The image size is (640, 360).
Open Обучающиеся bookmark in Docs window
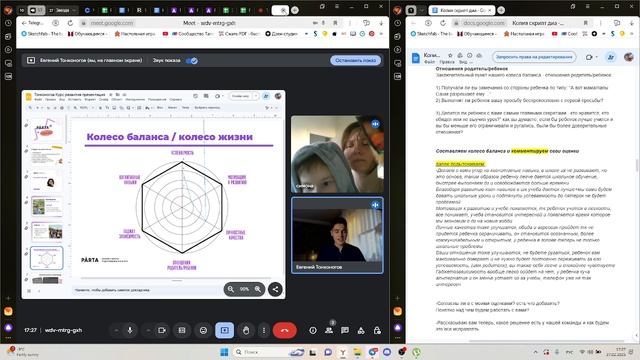[x=478, y=33]
